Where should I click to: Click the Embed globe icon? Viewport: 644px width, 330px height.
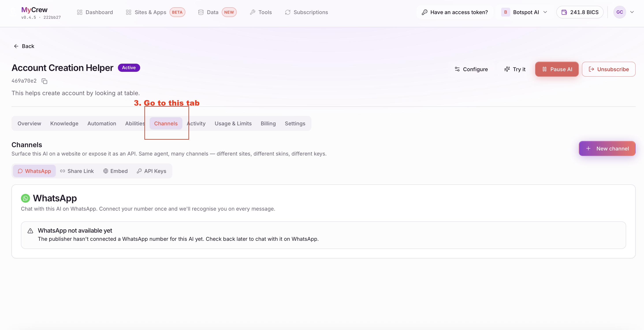(x=106, y=171)
